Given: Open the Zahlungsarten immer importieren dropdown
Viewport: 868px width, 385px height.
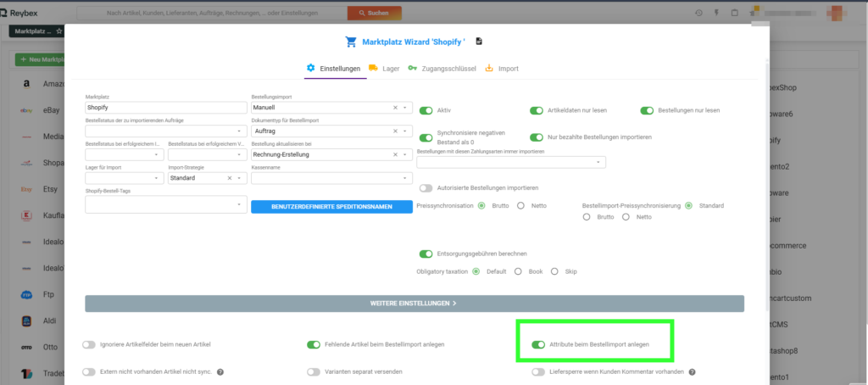Looking at the screenshot, I should 511,162.
